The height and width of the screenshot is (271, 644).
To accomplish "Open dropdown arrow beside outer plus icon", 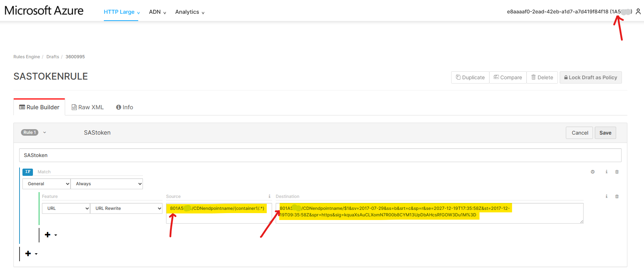I will click(36, 254).
